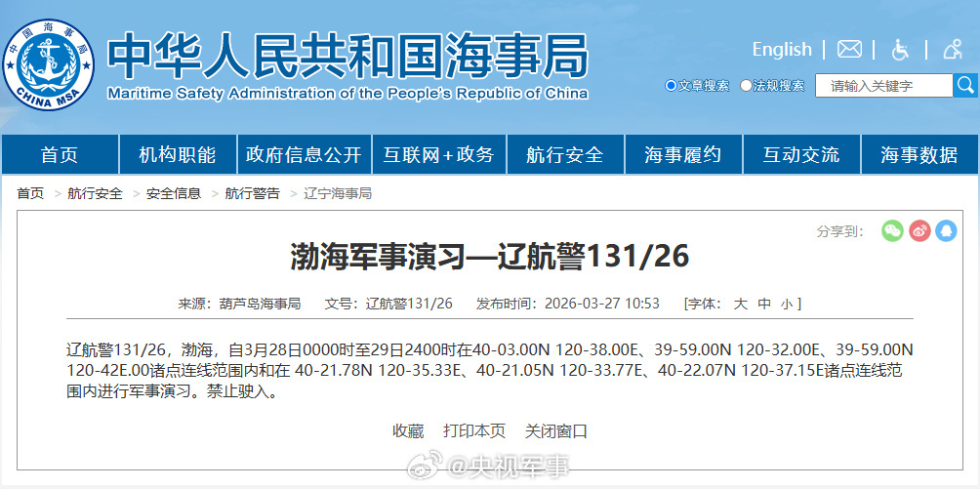Viewport: 980px width, 489px height.
Task: Click the 关闭窗口 link
Action: pyautogui.click(x=556, y=430)
